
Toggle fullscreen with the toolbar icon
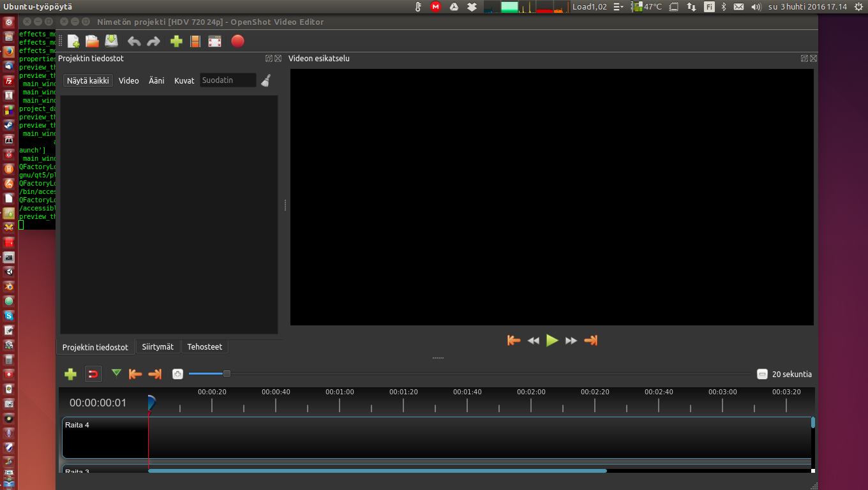coord(214,41)
